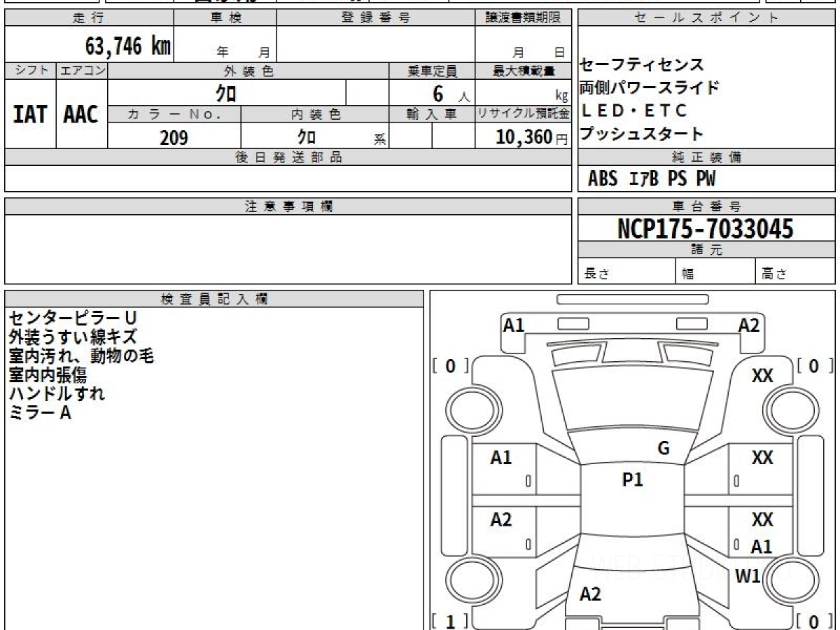Select the 室内汚れ、動物の毛 note

click(x=81, y=356)
